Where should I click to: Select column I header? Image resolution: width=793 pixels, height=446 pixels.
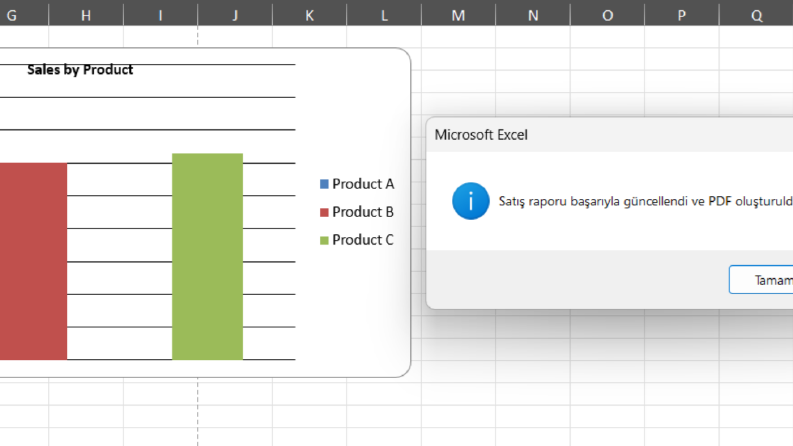(160, 13)
